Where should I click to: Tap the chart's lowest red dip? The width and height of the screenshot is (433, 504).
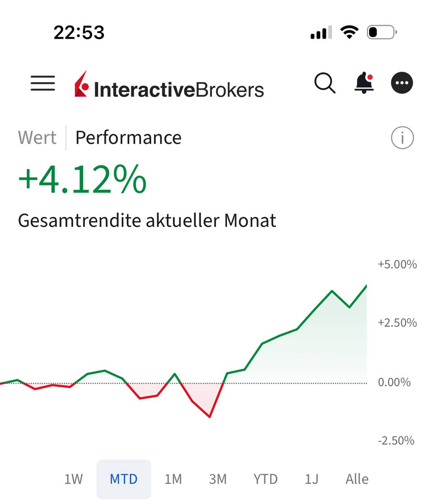[x=210, y=416]
